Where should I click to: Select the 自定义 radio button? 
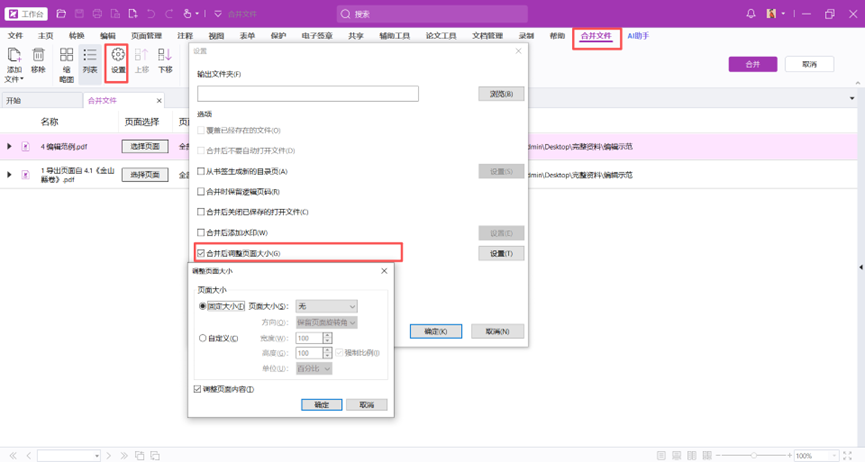(x=203, y=338)
